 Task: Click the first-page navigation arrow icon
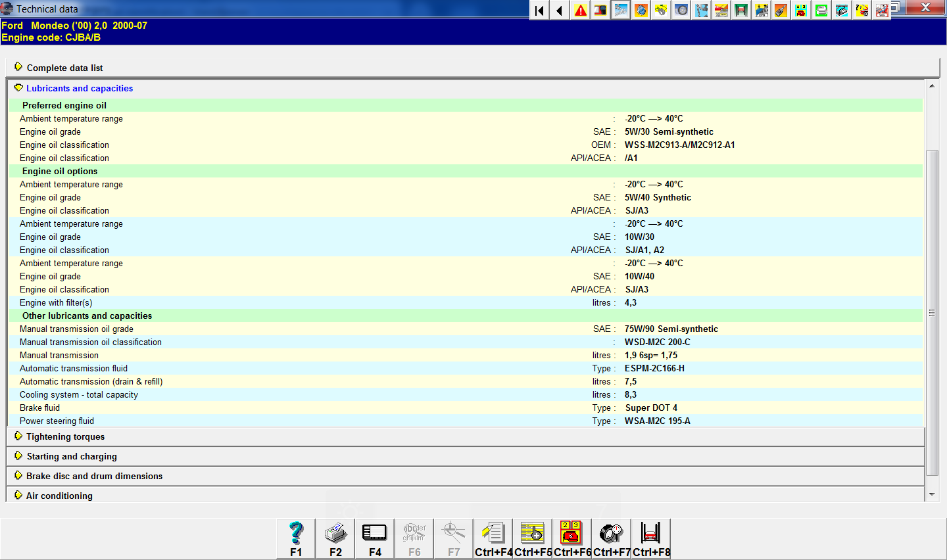coord(539,10)
